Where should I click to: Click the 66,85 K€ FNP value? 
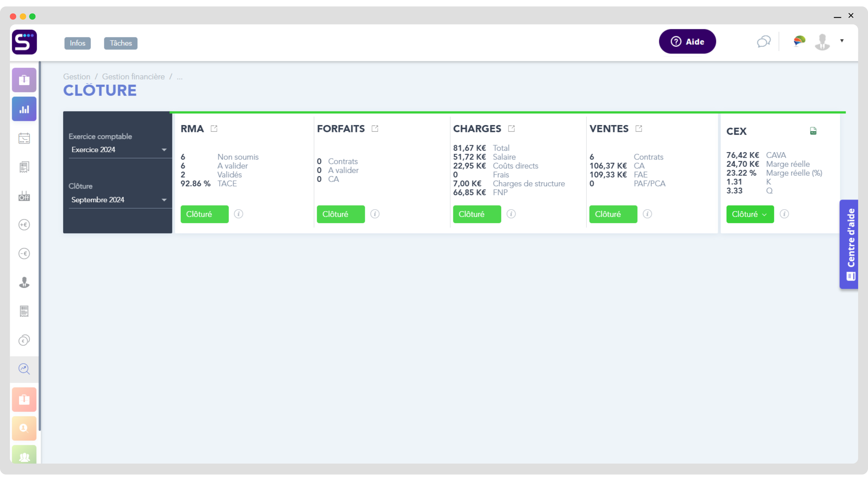(x=469, y=193)
